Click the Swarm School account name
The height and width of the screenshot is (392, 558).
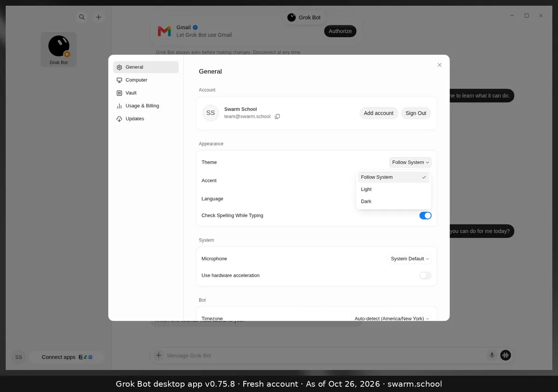point(240,109)
